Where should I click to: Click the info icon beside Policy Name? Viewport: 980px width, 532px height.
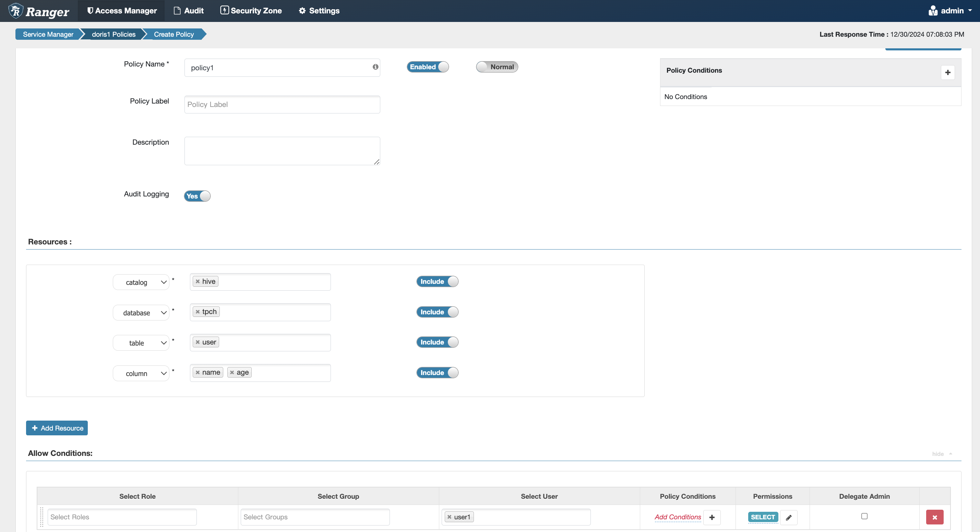[375, 67]
